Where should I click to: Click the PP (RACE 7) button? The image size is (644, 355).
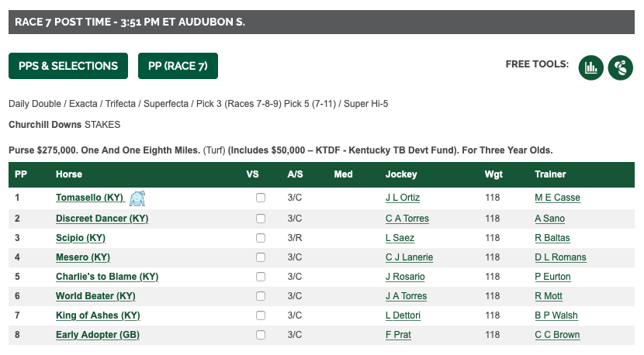(178, 66)
